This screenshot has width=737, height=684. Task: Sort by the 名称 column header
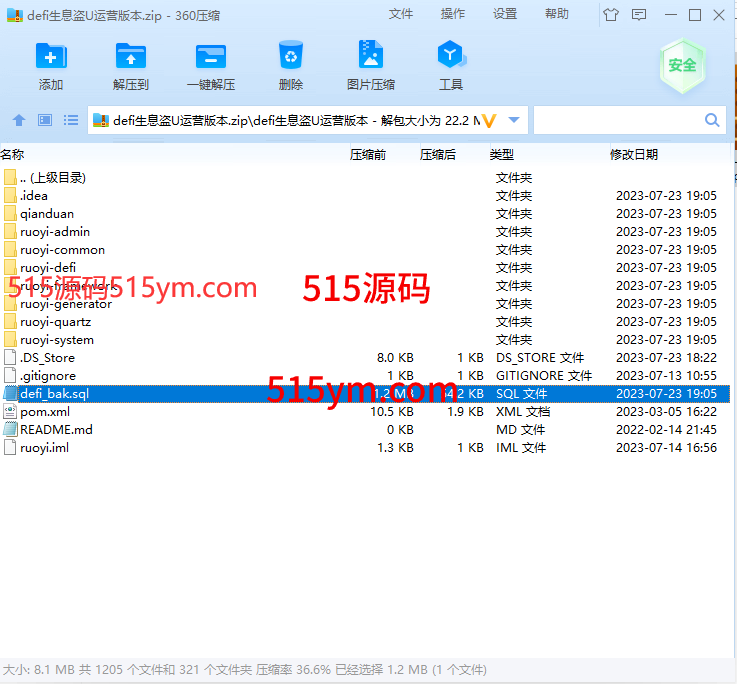[13, 154]
